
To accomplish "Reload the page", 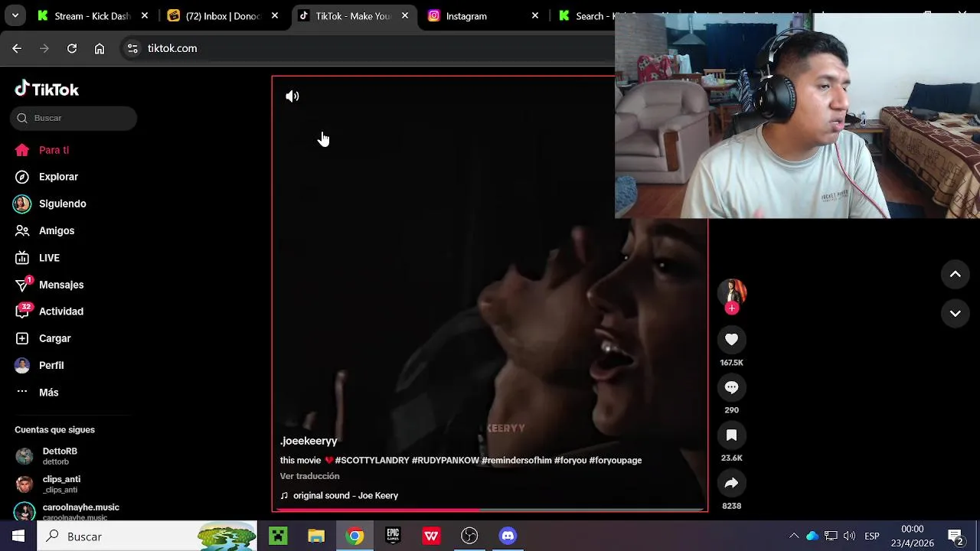I will click(72, 48).
